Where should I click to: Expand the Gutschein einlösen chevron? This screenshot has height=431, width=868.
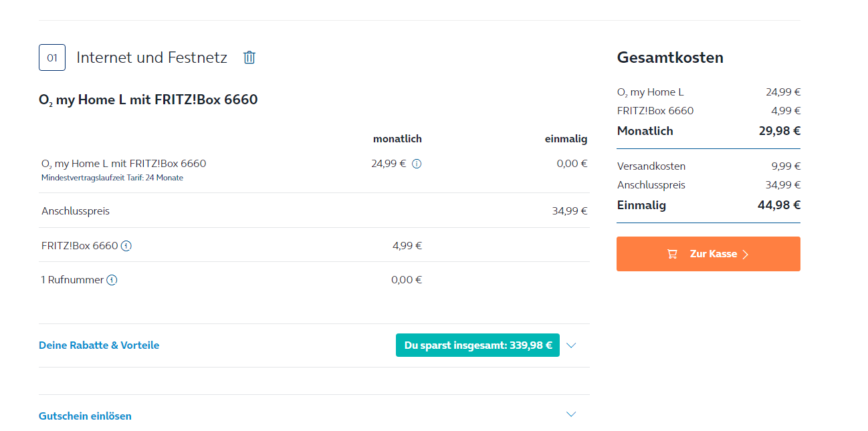pos(571,414)
